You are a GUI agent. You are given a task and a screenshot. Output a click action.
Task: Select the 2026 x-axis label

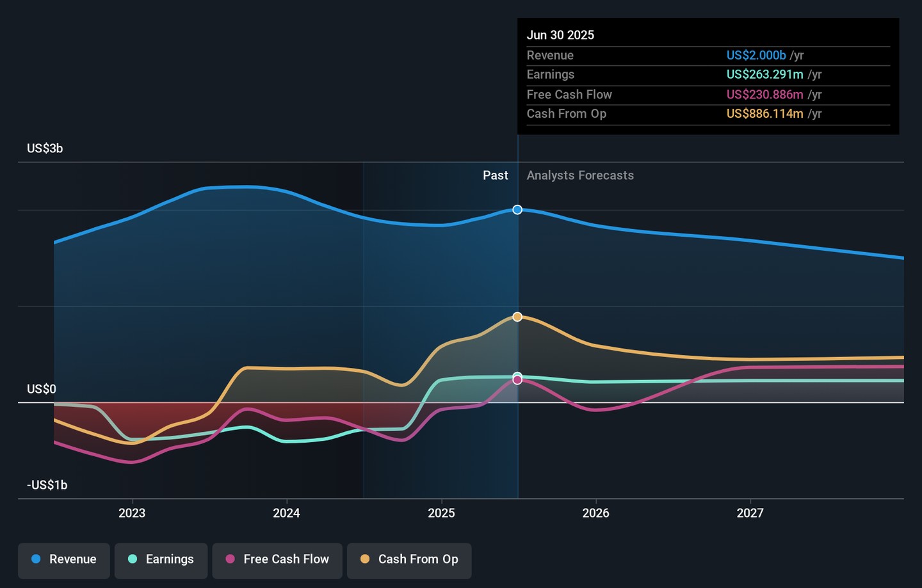(x=595, y=513)
